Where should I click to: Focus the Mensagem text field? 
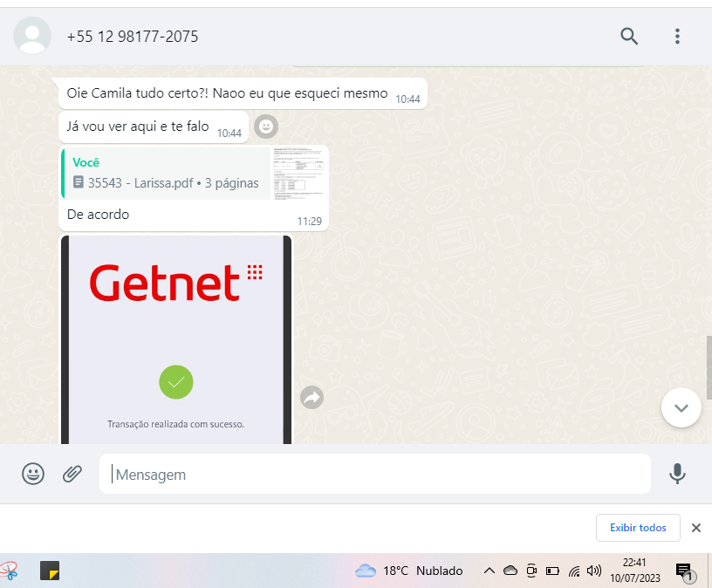click(375, 474)
